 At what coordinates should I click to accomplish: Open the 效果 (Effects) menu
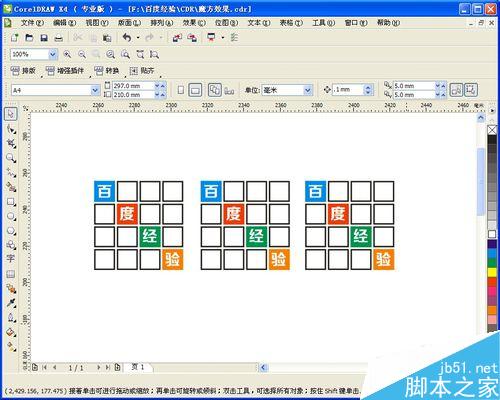click(194, 23)
